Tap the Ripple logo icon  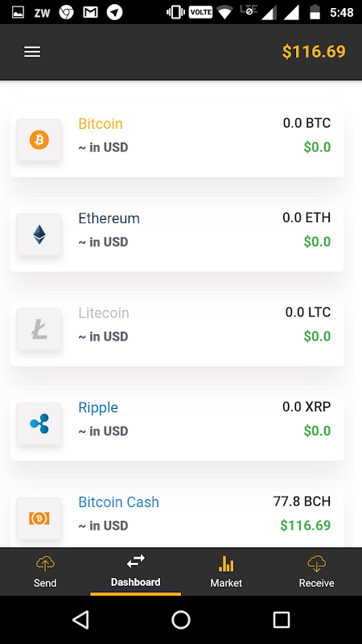pos(39,423)
